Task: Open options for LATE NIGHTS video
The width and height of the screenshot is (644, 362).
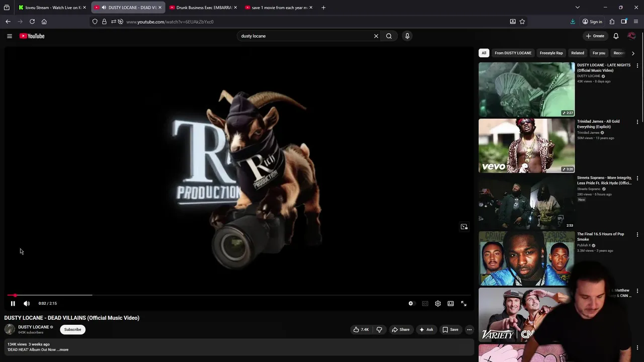Action: pos(637,65)
